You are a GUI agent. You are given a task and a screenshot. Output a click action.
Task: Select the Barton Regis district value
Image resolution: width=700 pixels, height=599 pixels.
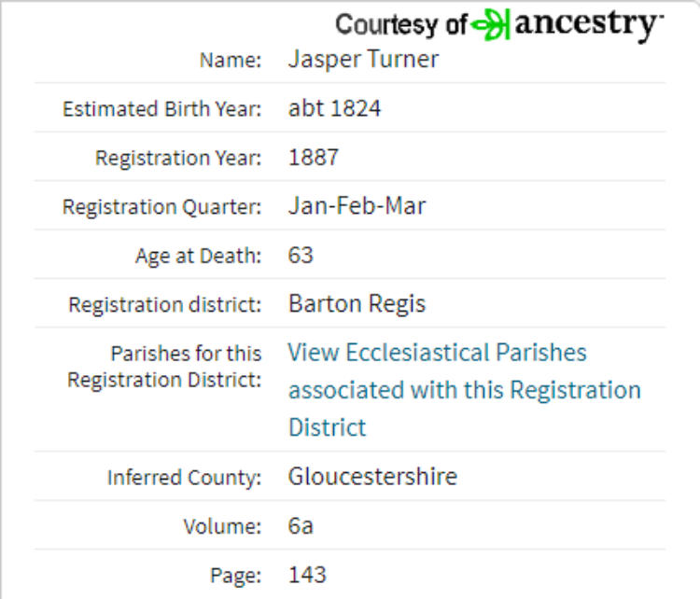pos(357,304)
